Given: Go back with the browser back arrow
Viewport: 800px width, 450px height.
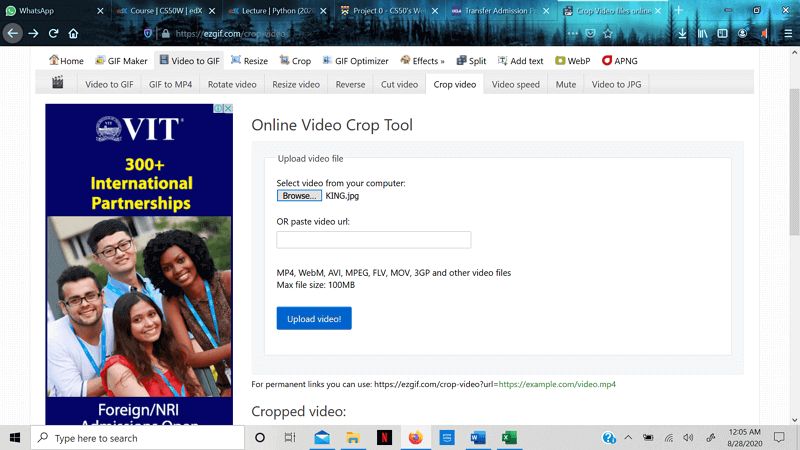Looking at the screenshot, I should (x=13, y=34).
